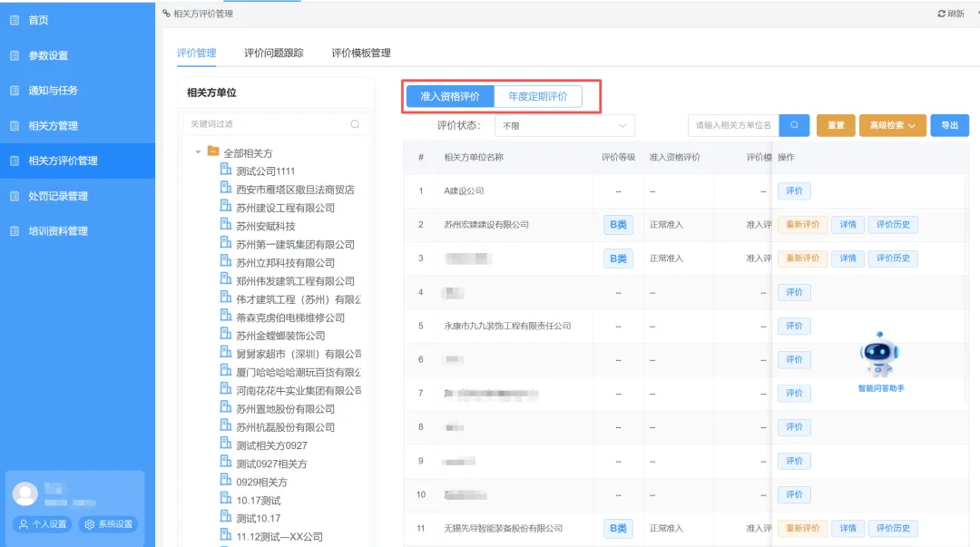Image resolution: width=980 pixels, height=547 pixels.
Task: Focus the 请输入相关方单位名 search field
Action: (x=733, y=125)
